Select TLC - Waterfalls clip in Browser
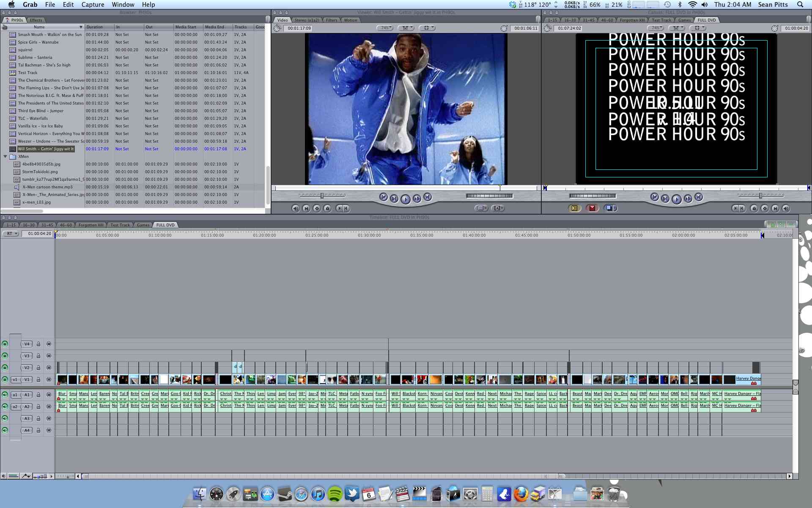This screenshot has height=508, width=812. pos(33,119)
